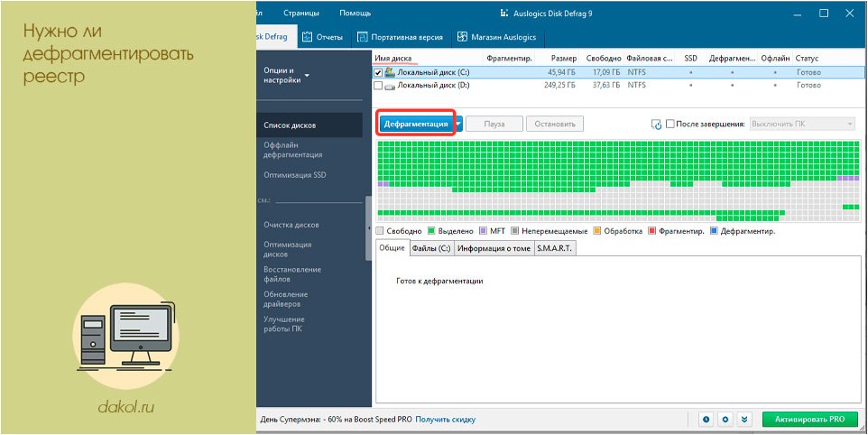Uncheck Локальный диск (C:) checkbox
Screen dimensions: 868x435
point(379,72)
